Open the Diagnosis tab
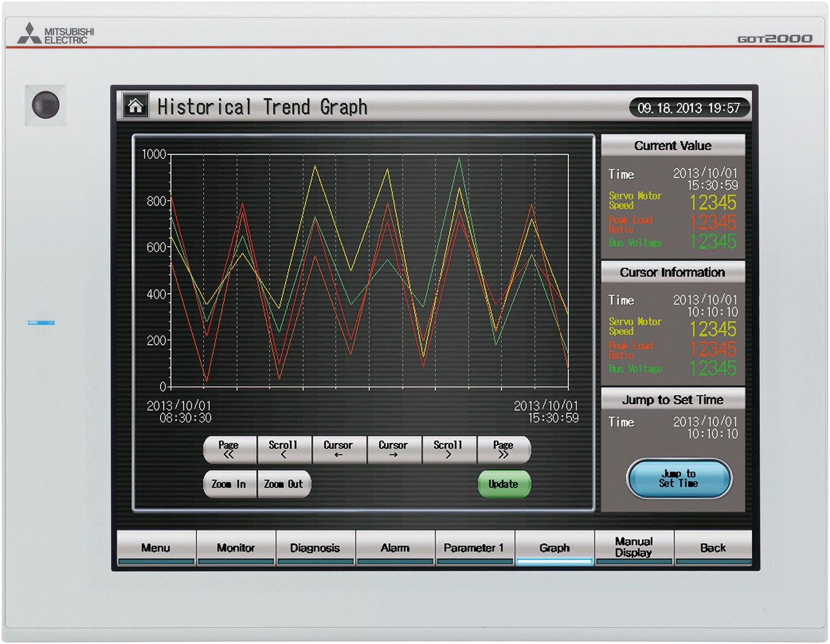Screen dimensions: 830x644 tap(315, 548)
